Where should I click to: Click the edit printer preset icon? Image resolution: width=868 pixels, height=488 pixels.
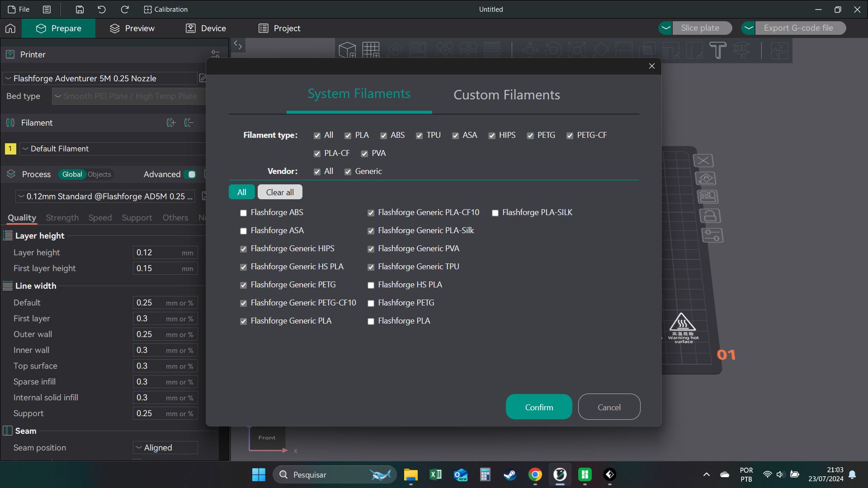[203, 78]
